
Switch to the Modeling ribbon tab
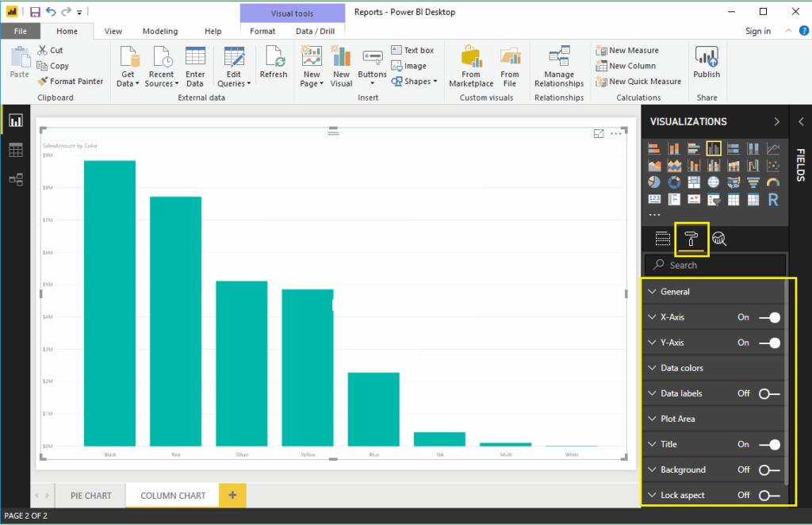pos(160,31)
